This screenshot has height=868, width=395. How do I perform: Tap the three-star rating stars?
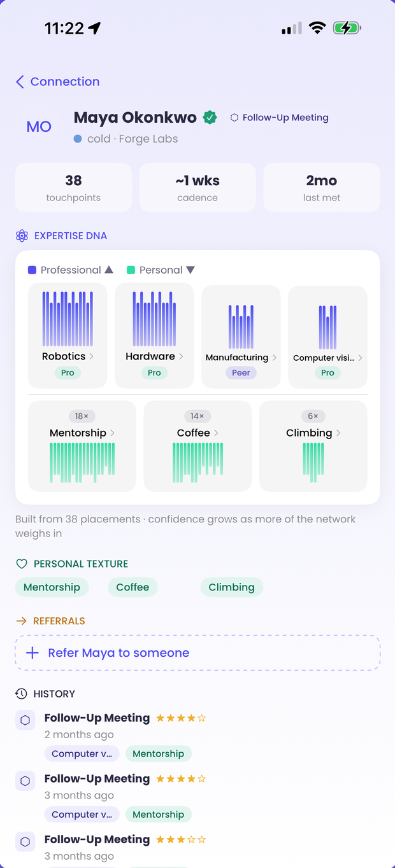point(181,840)
